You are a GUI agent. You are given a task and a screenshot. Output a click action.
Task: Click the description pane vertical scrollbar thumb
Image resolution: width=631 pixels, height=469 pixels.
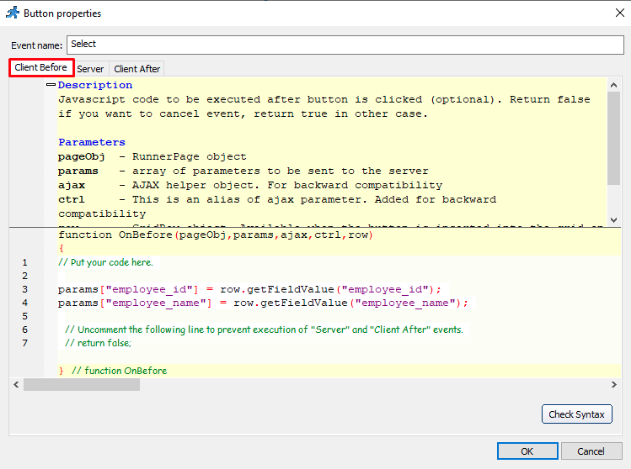[x=613, y=140]
